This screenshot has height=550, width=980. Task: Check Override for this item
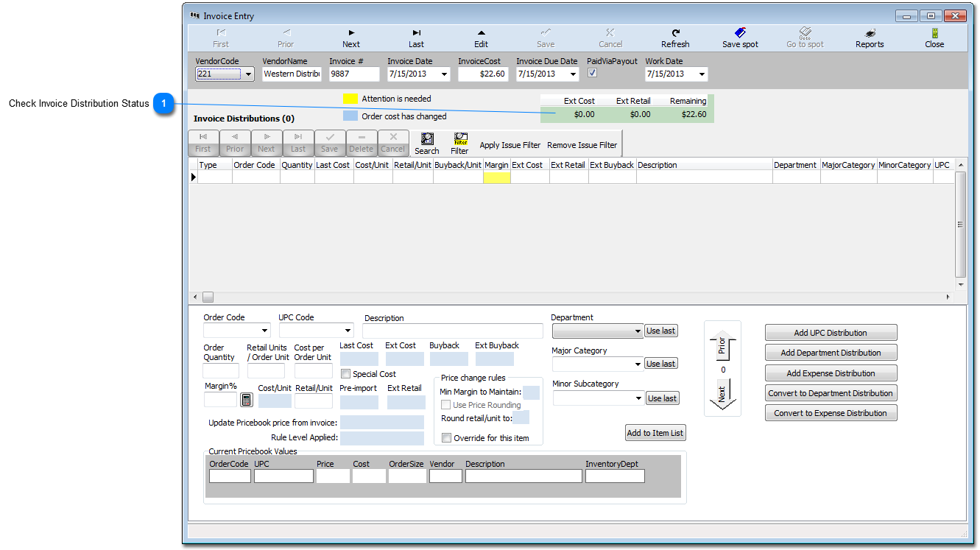[x=446, y=438]
